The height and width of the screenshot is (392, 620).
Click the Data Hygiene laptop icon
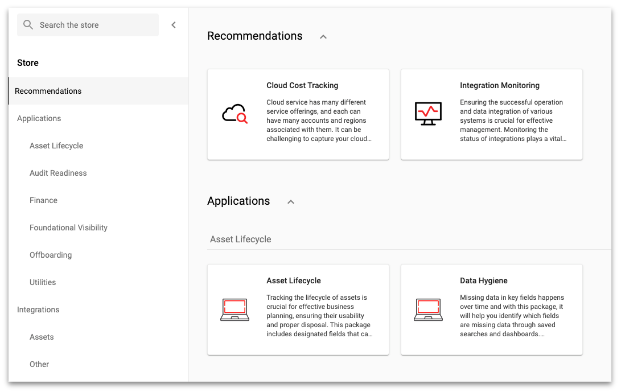(x=428, y=309)
